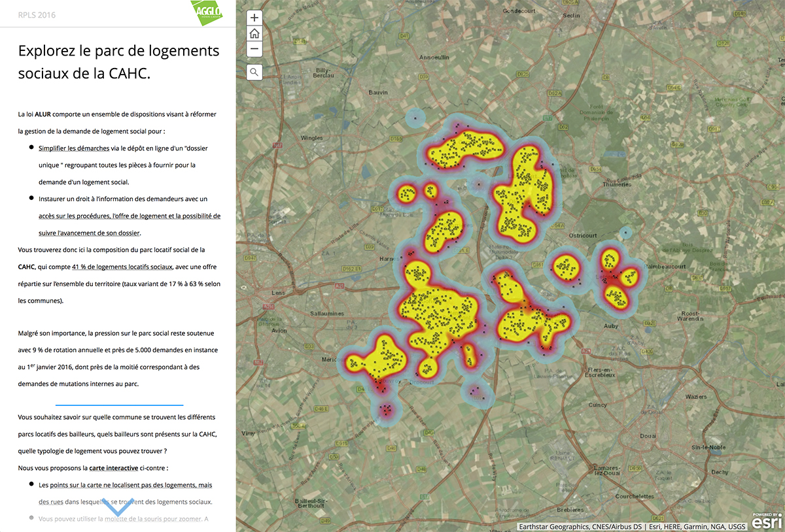Click the 'Dechy' label on the map
This screenshot has width=785, height=532.
click(x=720, y=472)
